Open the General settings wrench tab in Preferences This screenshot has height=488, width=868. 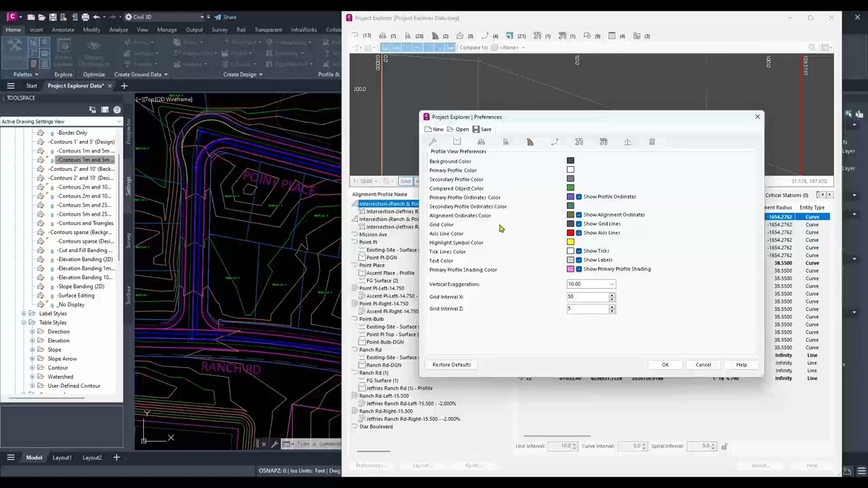point(433,142)
